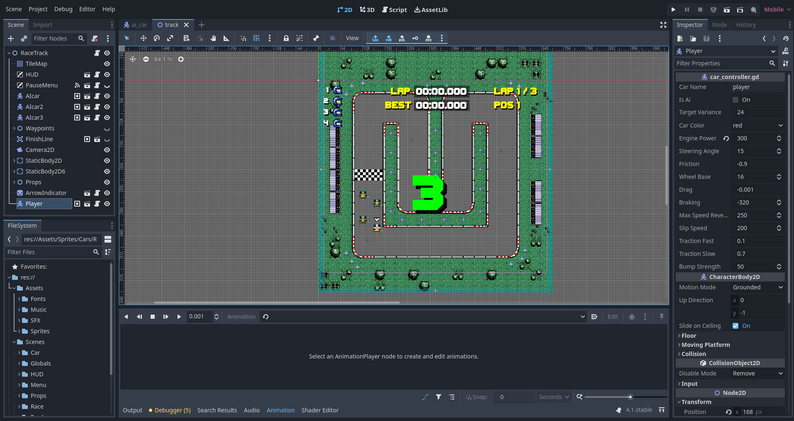
Task: Toggle visibility of the TileMap node
Action: 107,64
